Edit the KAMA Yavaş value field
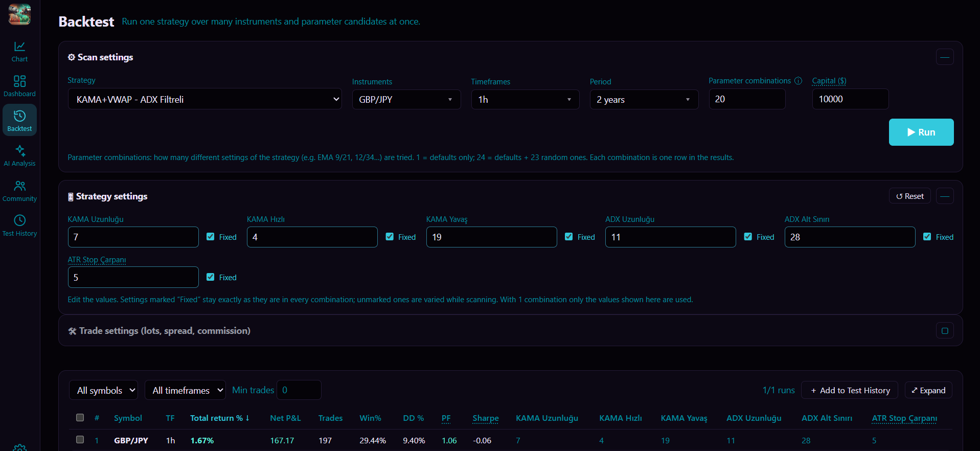Screen dimensions: 980x451 coord(491,237)
